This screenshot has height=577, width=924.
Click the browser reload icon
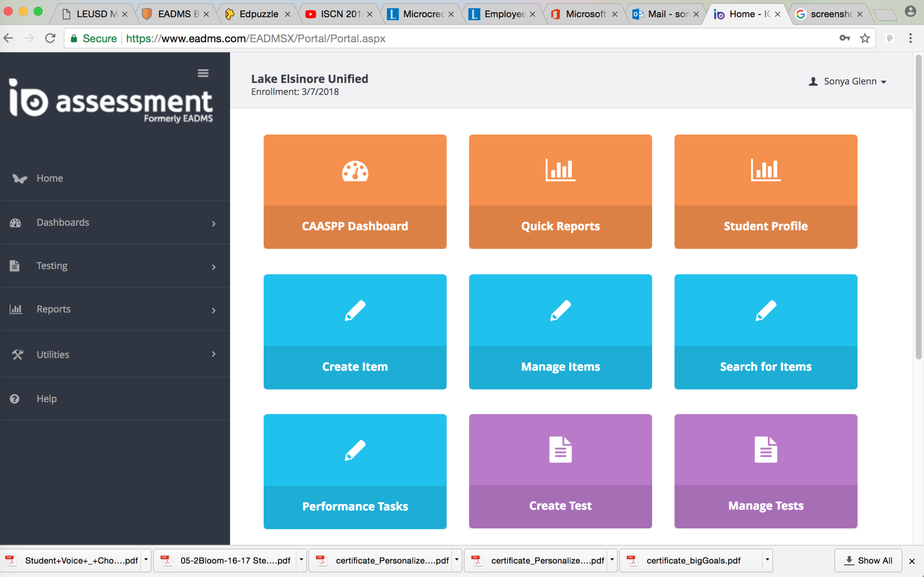[x=51, y=38]
